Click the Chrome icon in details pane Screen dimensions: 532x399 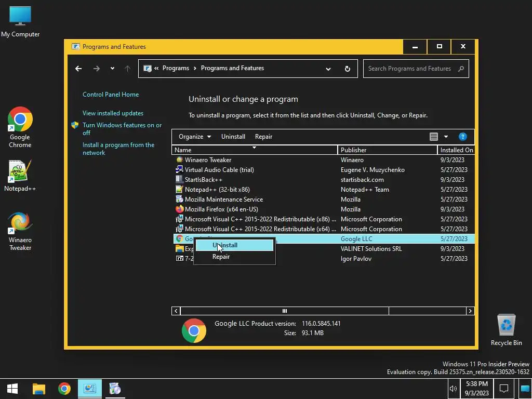tap(194, 330)
